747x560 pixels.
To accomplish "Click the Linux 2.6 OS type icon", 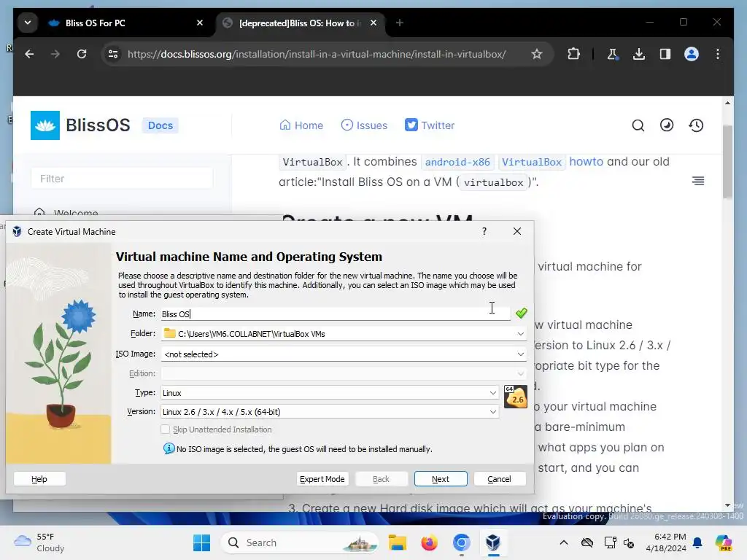I will (x=516, y=397).
